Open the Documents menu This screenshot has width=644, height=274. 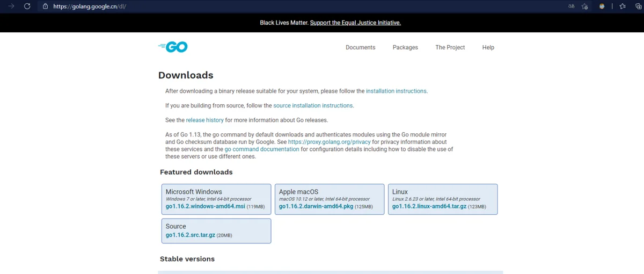point(361,47)
